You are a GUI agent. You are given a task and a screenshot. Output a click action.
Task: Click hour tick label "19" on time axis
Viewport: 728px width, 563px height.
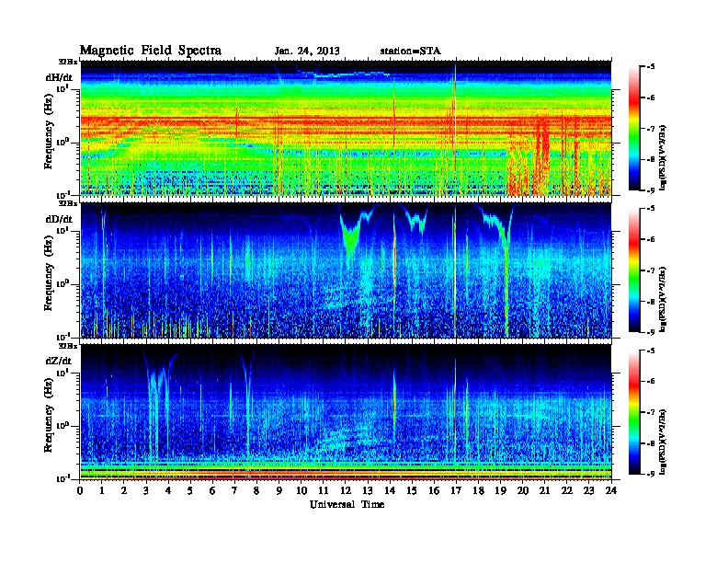500,491
